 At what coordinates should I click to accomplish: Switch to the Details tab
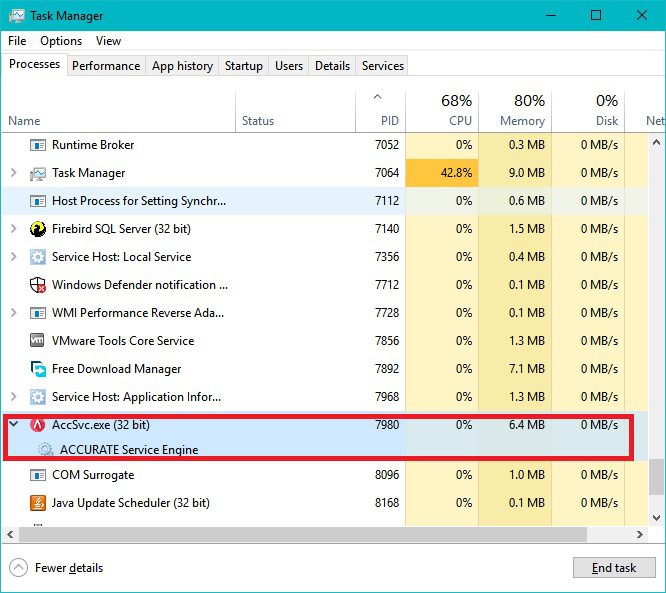(333, 66)
